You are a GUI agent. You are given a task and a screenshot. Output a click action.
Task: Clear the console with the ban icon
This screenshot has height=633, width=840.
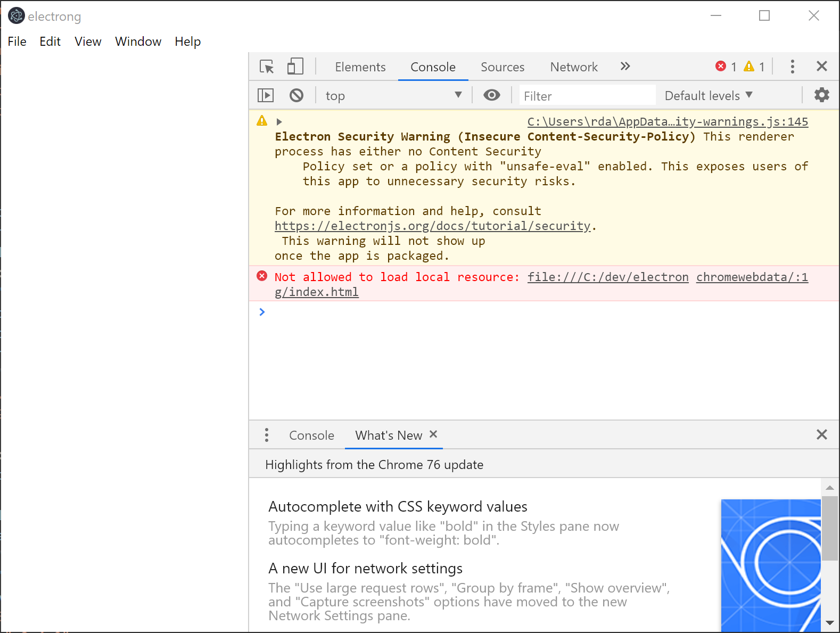[x=297, y=95]
